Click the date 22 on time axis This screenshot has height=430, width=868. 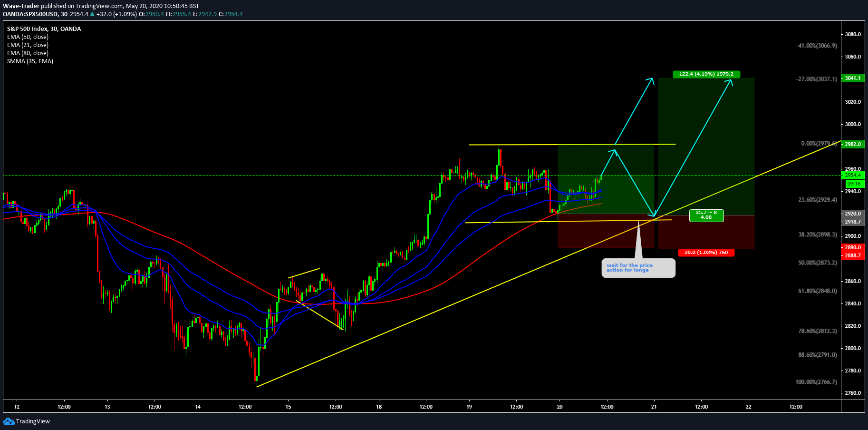tap(749, 407)
